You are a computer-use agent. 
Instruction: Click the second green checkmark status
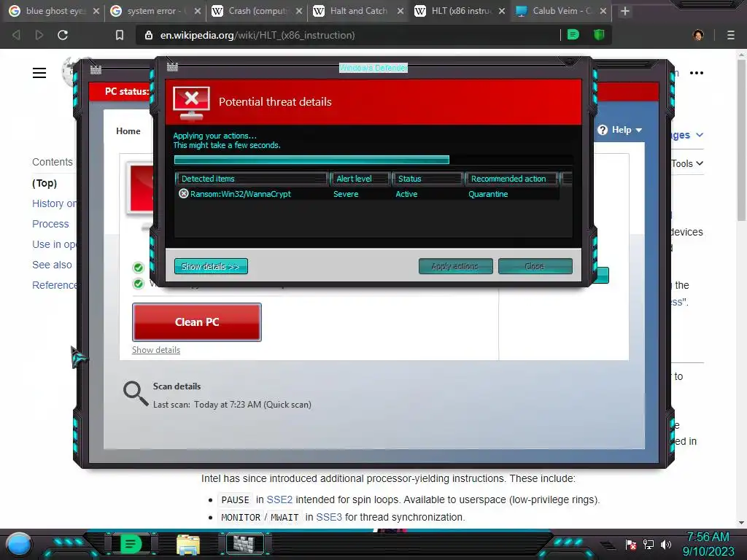click(x=138, y=284)
